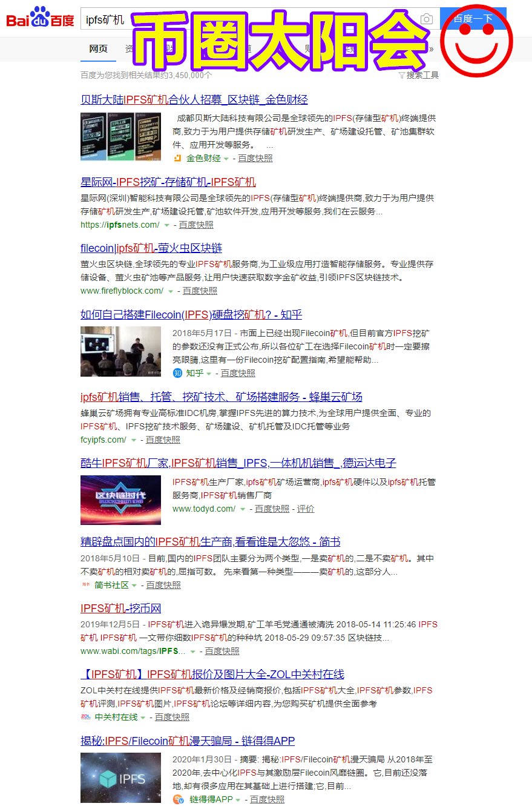Expand dropdown arrow next to 链得得APP
Viewport: 532px width, 812px height.
pyautogui.click(x=238, y=800)
